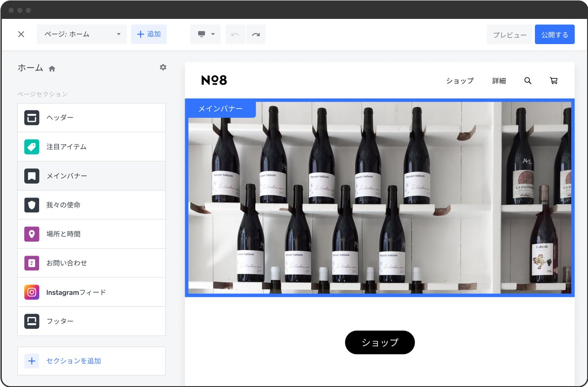Image resolution: width=588 pixels, height=387 pixels.
Task: Click the ショップ navigation menu item
Action: click(x=460, y=81)
